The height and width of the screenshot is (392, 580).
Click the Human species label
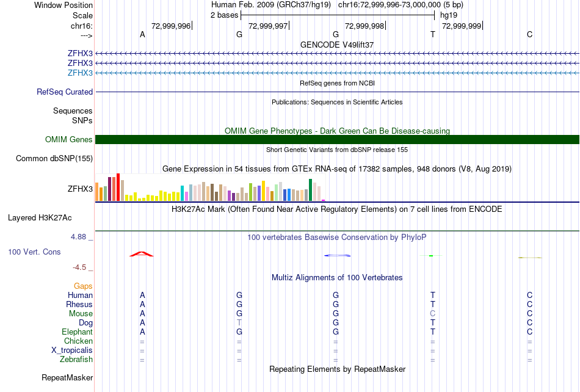click(x=80, y=295)
